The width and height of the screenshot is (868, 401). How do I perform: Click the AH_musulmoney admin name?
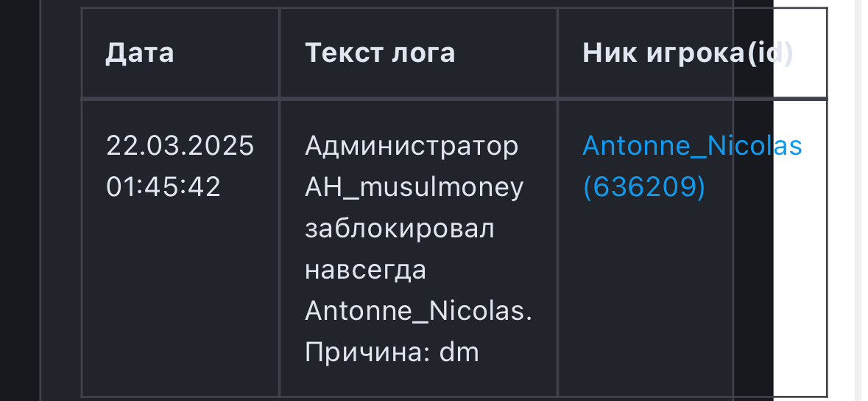[414, 187]
